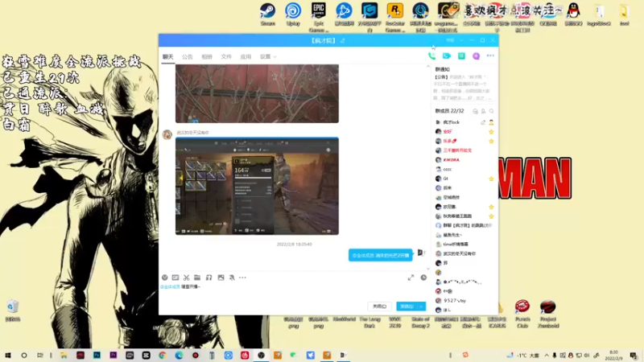Open the red wall branches image
The image size is (644, 362).
tap(257, 93)
